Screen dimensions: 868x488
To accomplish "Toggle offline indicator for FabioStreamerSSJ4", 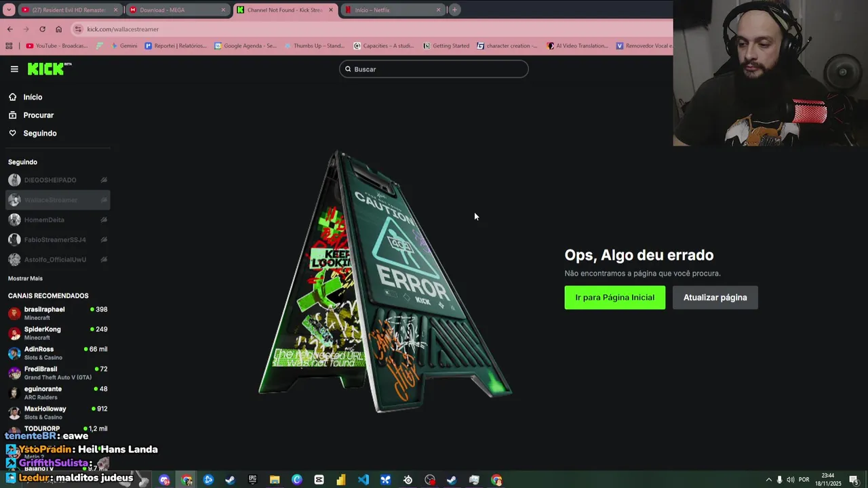I will (104, 240).
